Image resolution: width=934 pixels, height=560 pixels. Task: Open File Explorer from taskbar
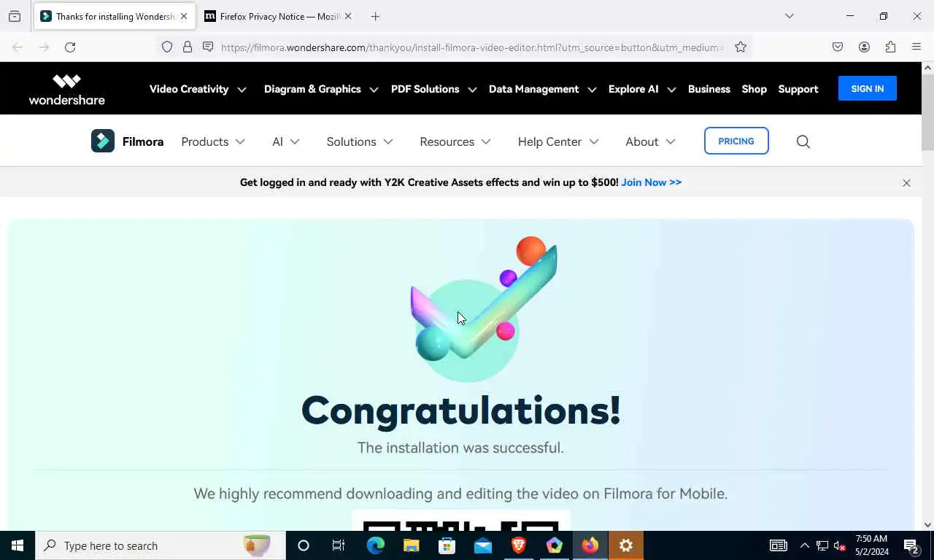[412, 545]
